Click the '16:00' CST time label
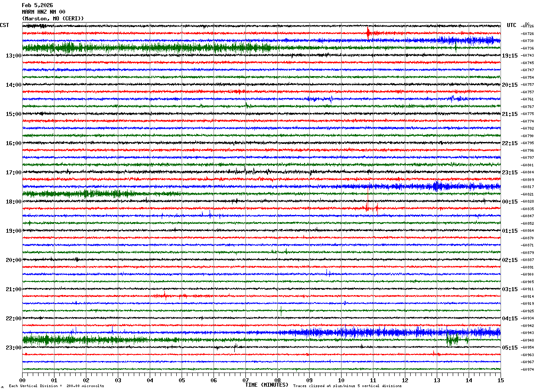Screen dimensions: 536x392 click(14, 143)
